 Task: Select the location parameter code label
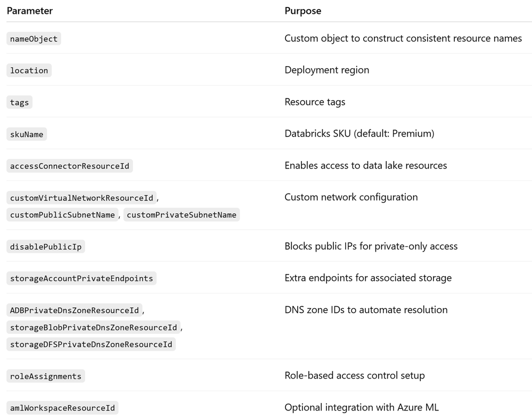(29, 70)
